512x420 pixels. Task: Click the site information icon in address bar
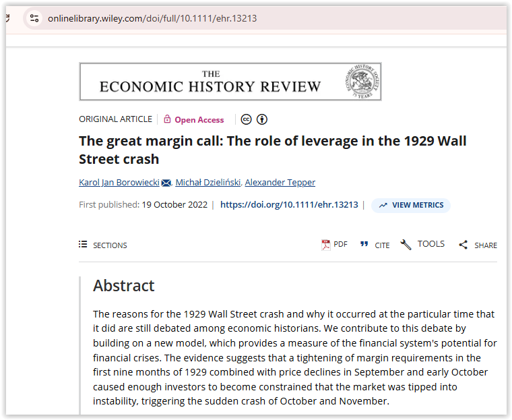click(34, 18)
